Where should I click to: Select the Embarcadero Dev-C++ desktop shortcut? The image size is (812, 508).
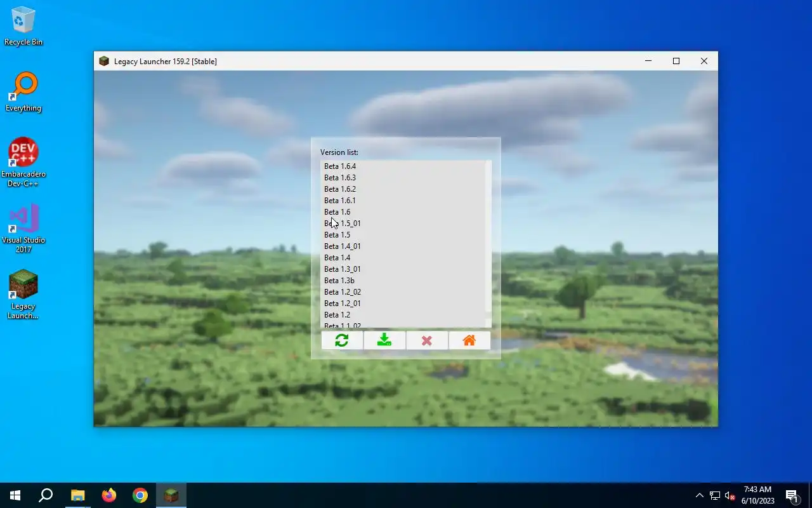pos(23,163)
